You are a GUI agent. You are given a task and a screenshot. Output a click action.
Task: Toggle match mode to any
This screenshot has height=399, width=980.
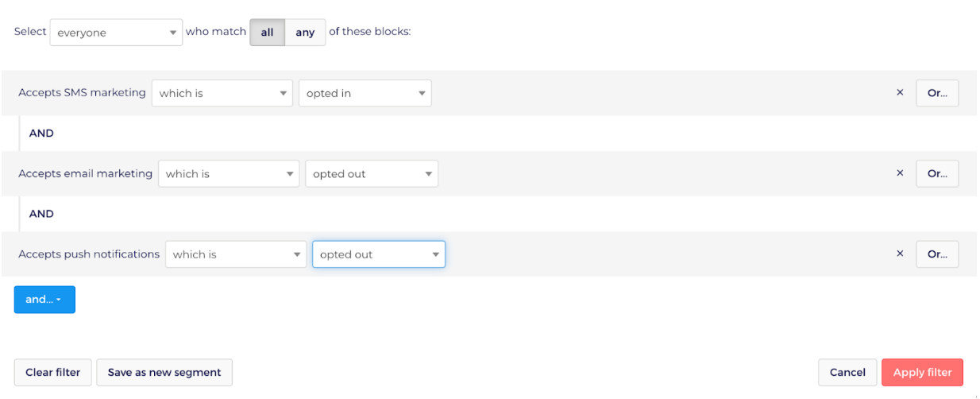pyautogui.click(x=305, y=33)
